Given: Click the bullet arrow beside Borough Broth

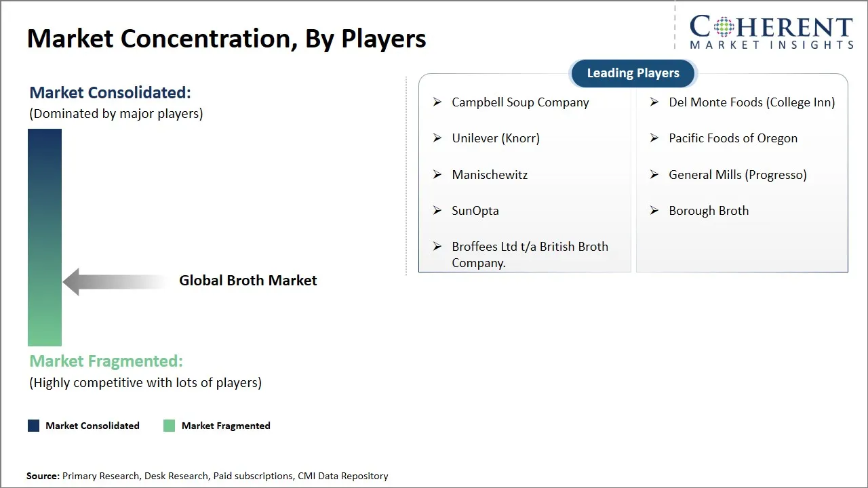Looking at the screenshot, I should (x=654, y=211).
